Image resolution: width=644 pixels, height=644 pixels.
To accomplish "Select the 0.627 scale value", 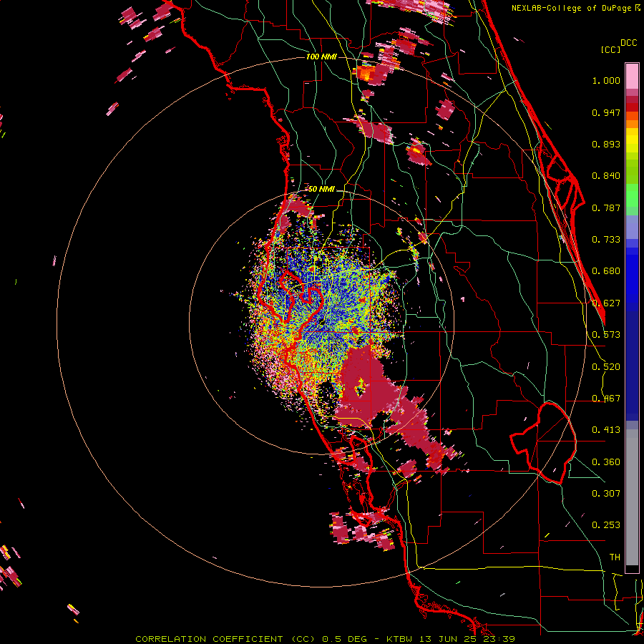I will (x=606, y=303).
